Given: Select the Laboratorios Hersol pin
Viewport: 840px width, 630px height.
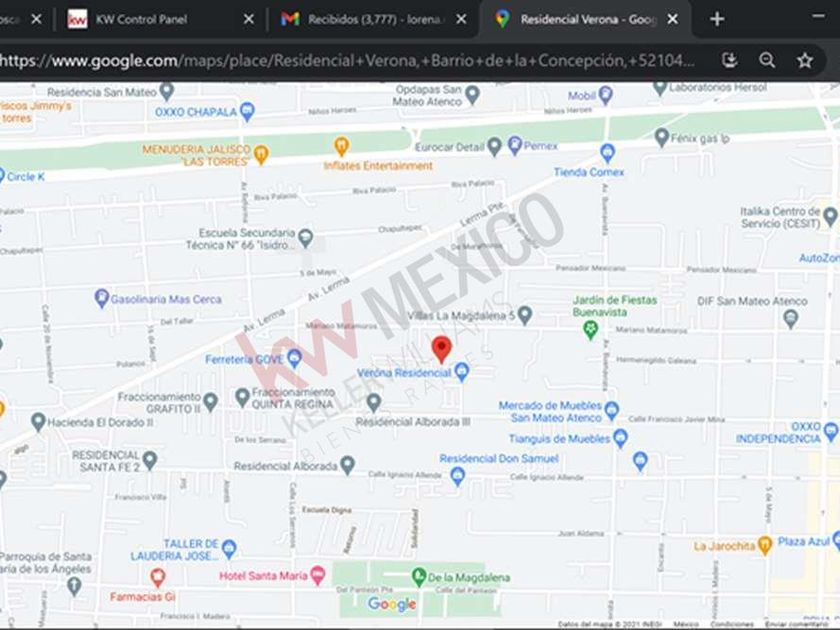Looking at the screenshot, I should tap(660, 88).
